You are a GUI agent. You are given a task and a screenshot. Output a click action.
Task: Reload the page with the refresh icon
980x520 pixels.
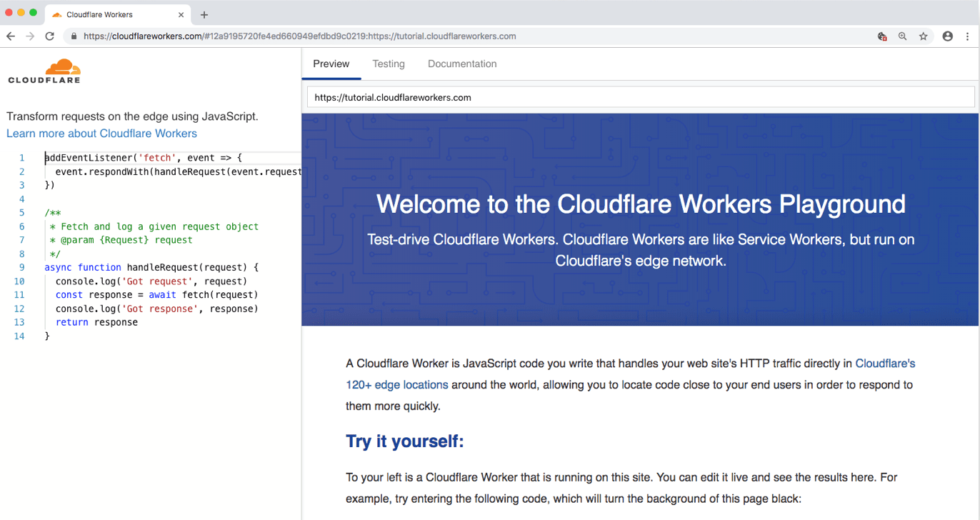[x=49, y=36]
